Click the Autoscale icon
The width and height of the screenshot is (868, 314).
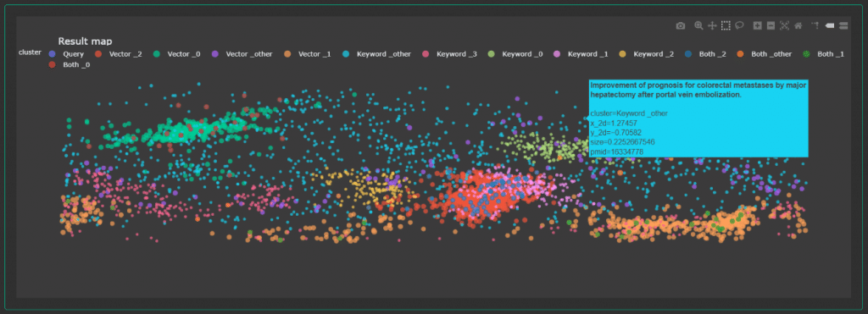coord(784,25)
